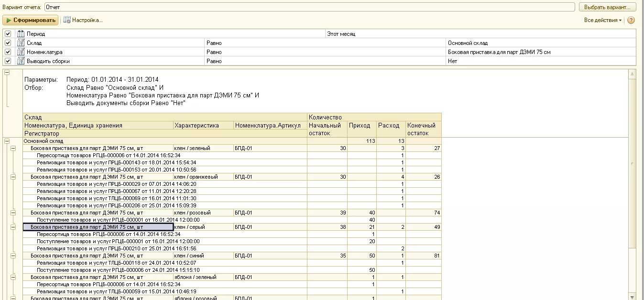The width and height of the screenshot is (644, 300).
Task: Open Реализация ПРЦБ-000067 от 11.01.2014
Action: point(117,191)
